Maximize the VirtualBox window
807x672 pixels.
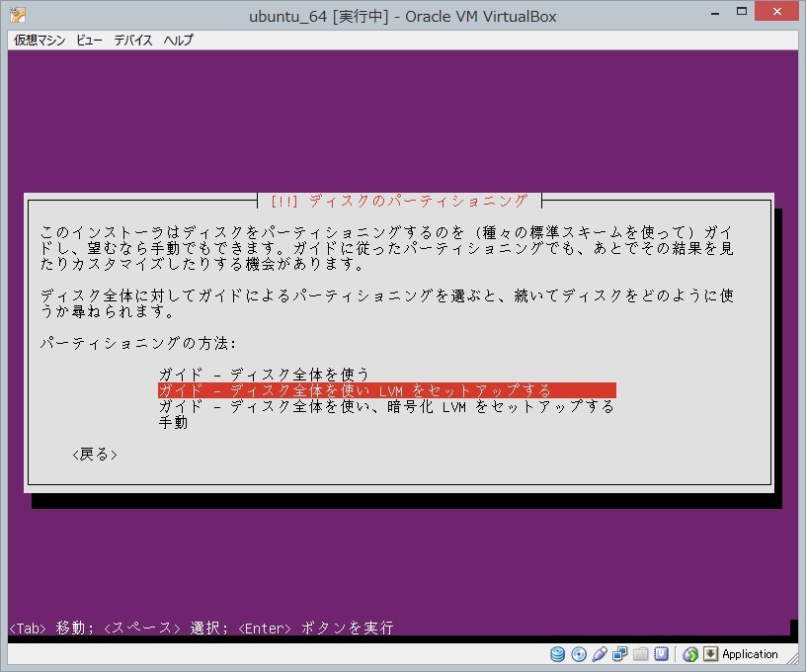click(x=742, y=11)
